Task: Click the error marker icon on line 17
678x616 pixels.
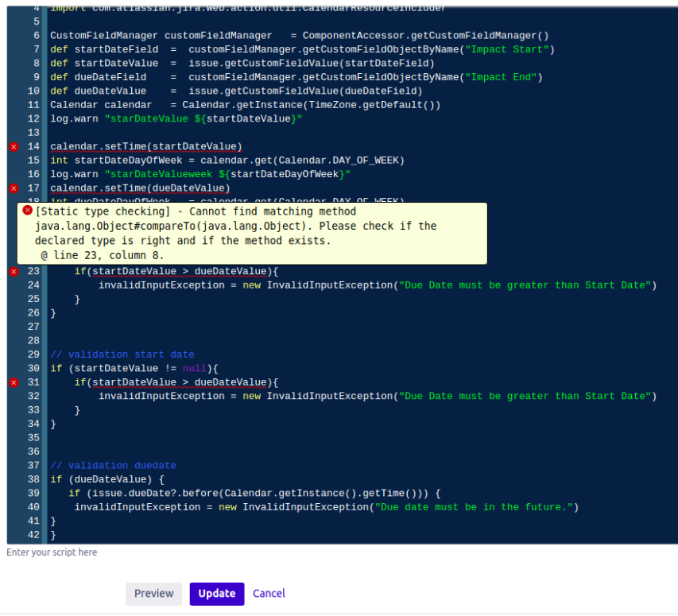Action: pyautogui.click(x=13, y=188)
